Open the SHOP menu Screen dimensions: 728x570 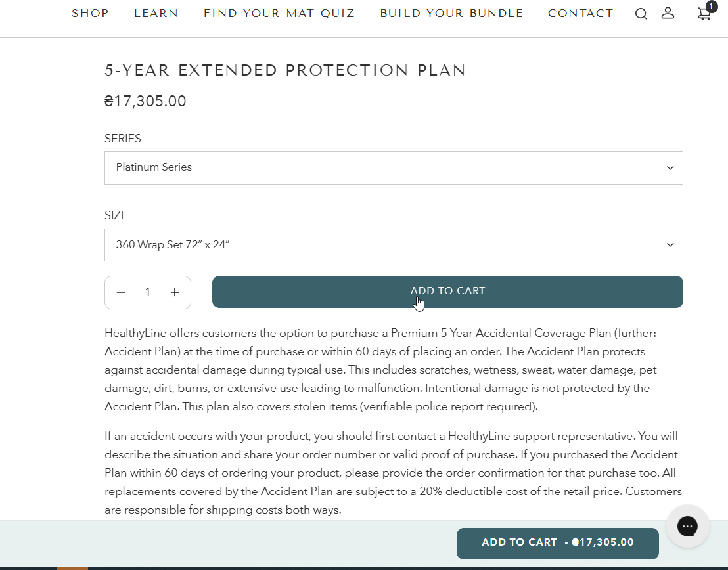[90, 13]
